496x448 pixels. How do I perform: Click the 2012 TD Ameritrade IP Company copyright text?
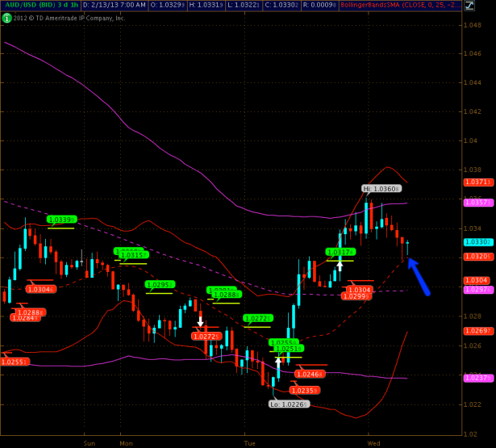click(x=69, y=19)
